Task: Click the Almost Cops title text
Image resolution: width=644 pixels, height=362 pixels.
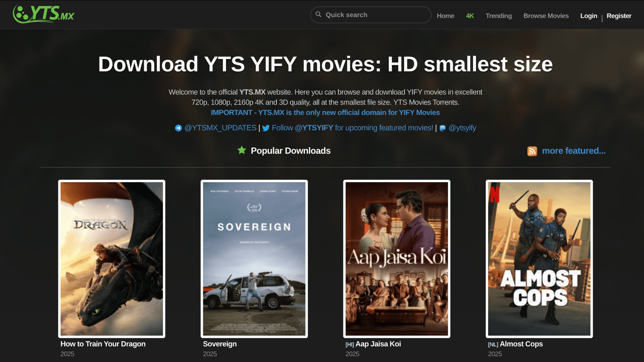Action: (521, 344)
